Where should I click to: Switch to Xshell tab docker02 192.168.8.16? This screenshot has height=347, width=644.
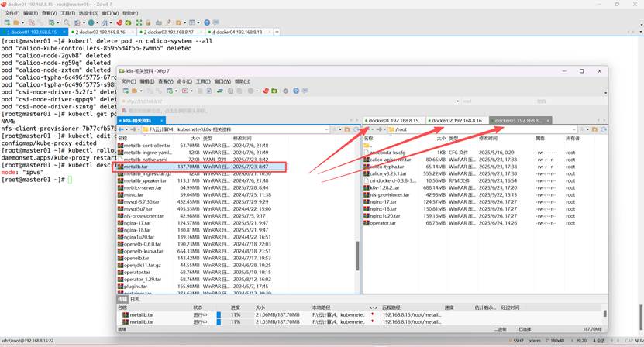coord(101,32)
